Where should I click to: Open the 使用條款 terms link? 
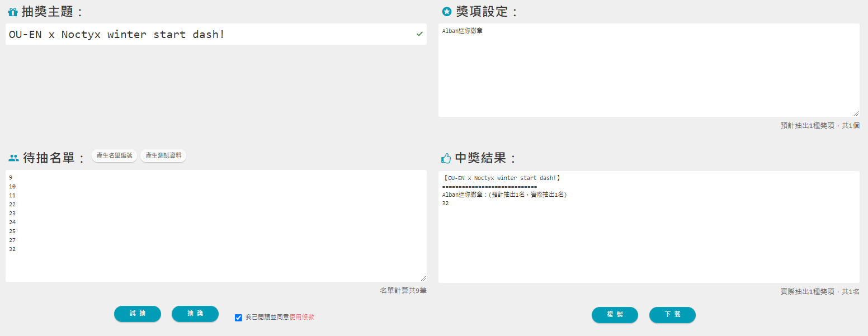click(302, 317)
